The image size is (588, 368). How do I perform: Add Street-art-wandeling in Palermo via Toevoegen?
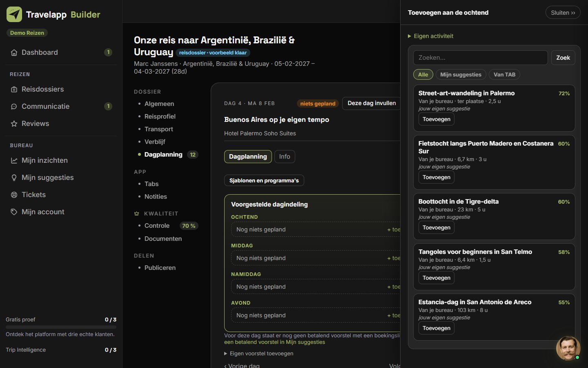point(437,119)
